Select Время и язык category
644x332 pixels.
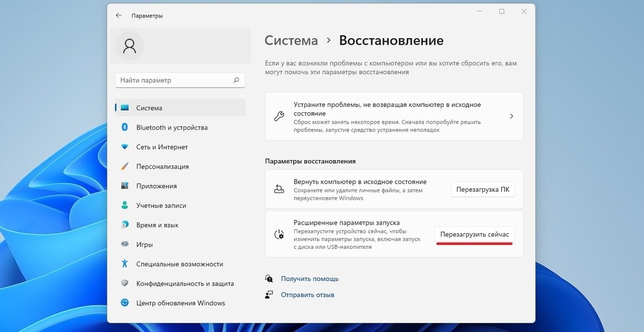click(180, 225)
